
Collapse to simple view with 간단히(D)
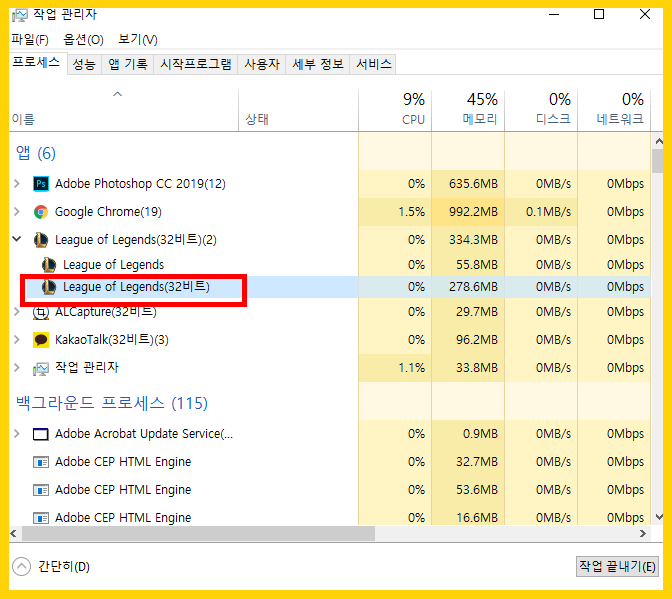[51, 566]
